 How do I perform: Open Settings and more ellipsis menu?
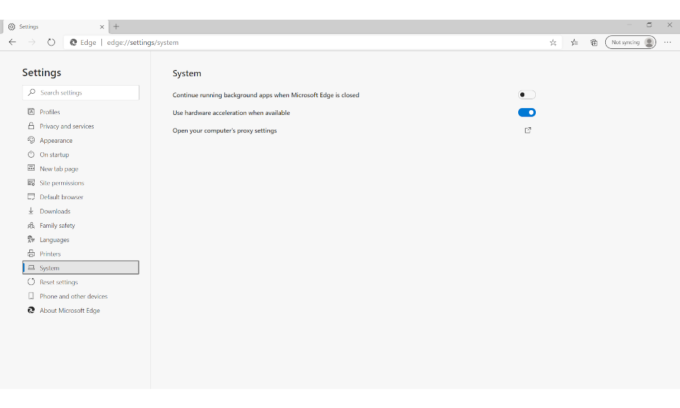[x=668, y=42]
